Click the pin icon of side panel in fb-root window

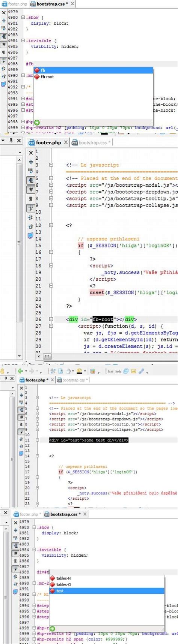click(x=11, y=140)
